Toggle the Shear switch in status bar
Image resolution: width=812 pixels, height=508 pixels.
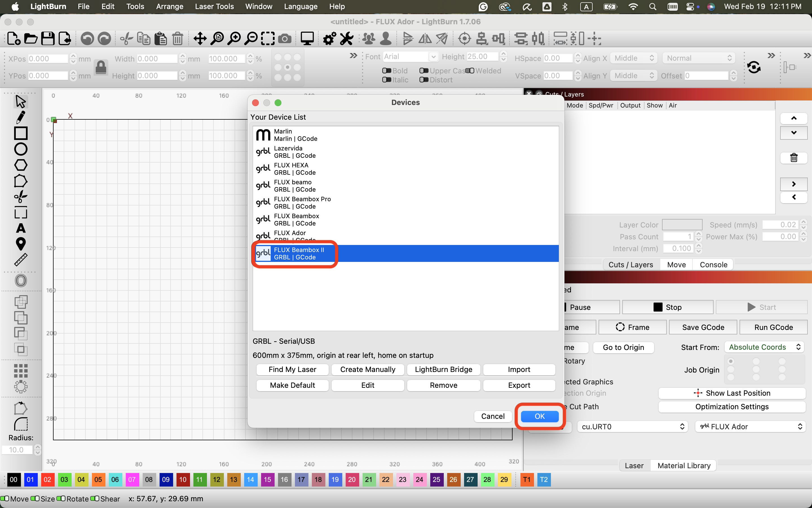(95, 499)
